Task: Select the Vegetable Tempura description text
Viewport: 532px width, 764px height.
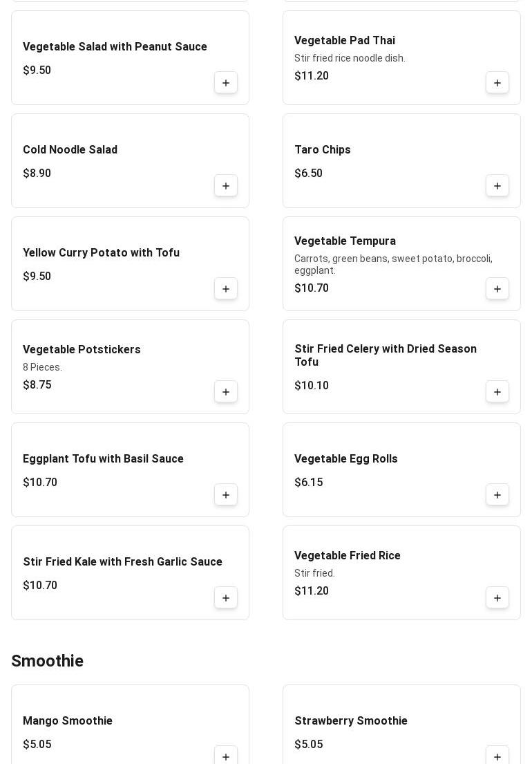Action: coord(393,264)
